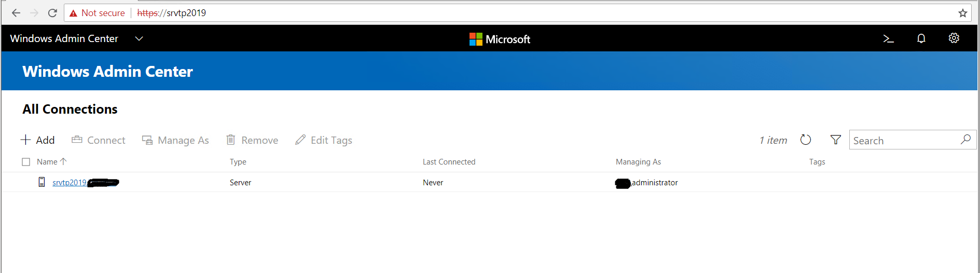This screenshot has height=273, width=980.
Task: Open the PowerShell console icon
Action: 888,38
